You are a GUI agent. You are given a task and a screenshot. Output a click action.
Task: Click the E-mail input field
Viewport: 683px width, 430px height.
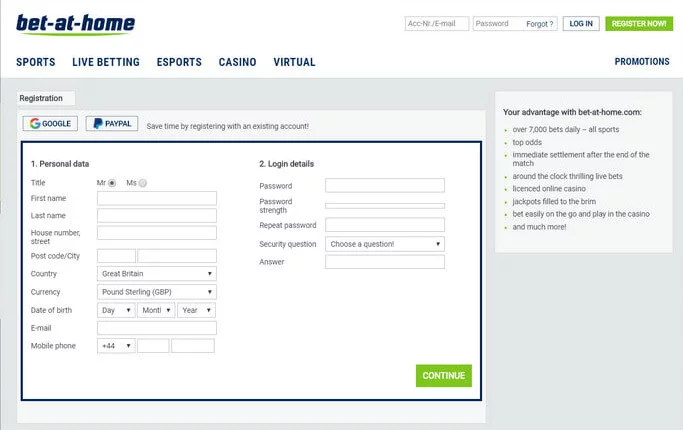coord(157,328)
